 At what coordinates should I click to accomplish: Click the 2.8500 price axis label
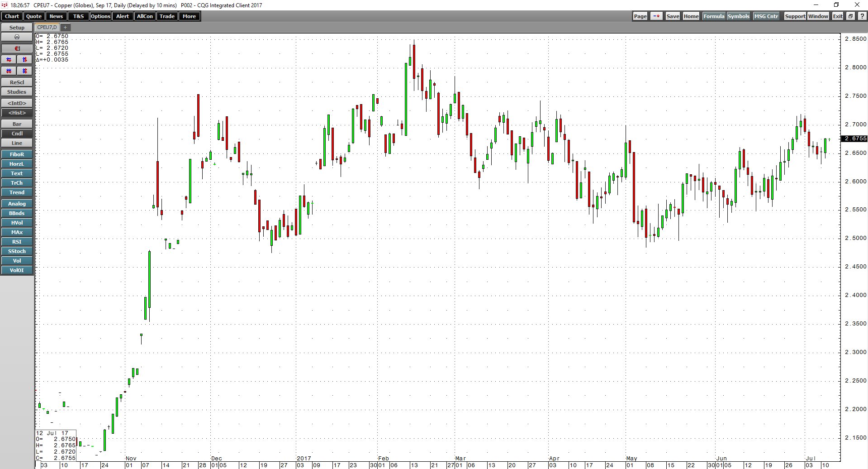(856, 39)
